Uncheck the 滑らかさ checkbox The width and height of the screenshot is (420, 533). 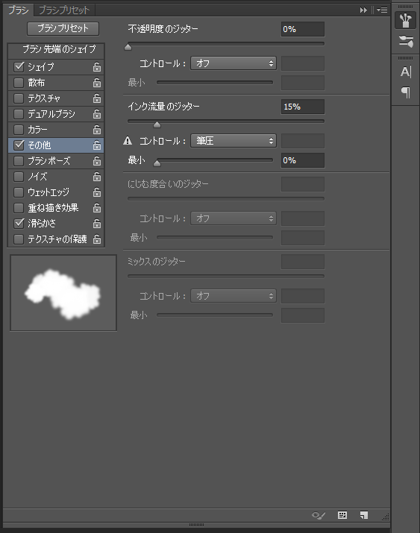pos(18,223)
